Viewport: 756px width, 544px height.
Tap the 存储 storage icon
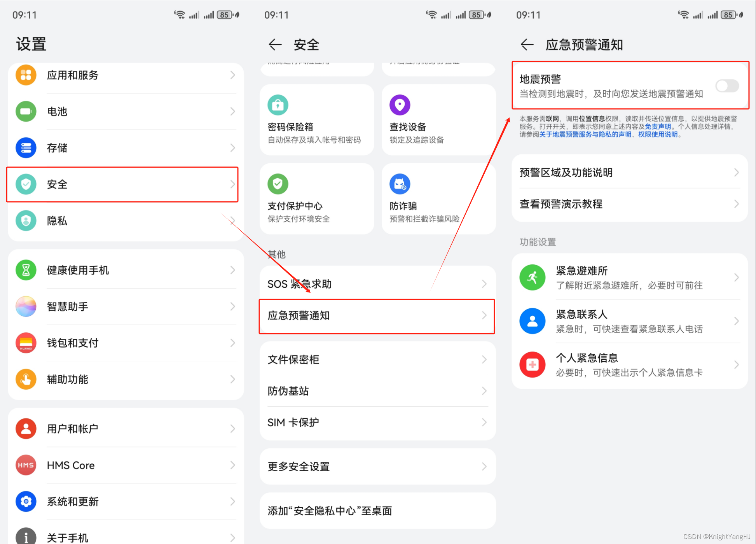pos(26,148)
